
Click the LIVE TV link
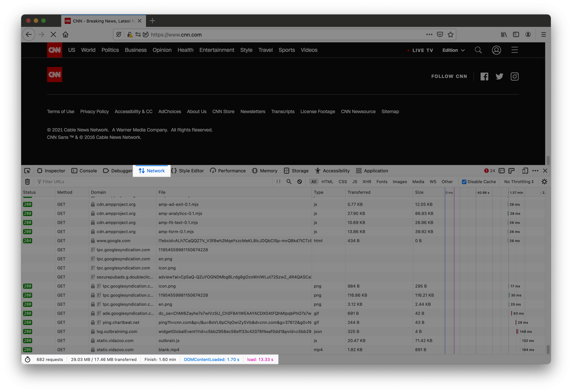(x=420, y=50)
